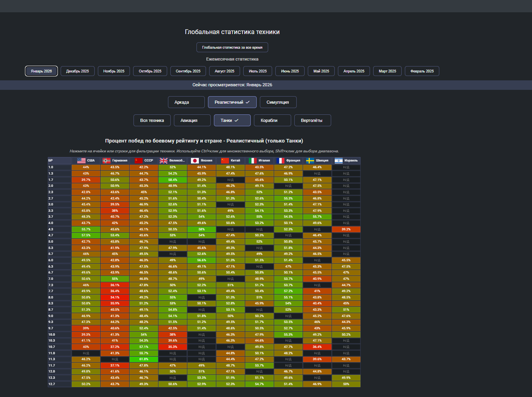Select the 8.0 battle rating row label
Image resolution: width=532 pixels, height=397 pixels.
coord(60,297)
